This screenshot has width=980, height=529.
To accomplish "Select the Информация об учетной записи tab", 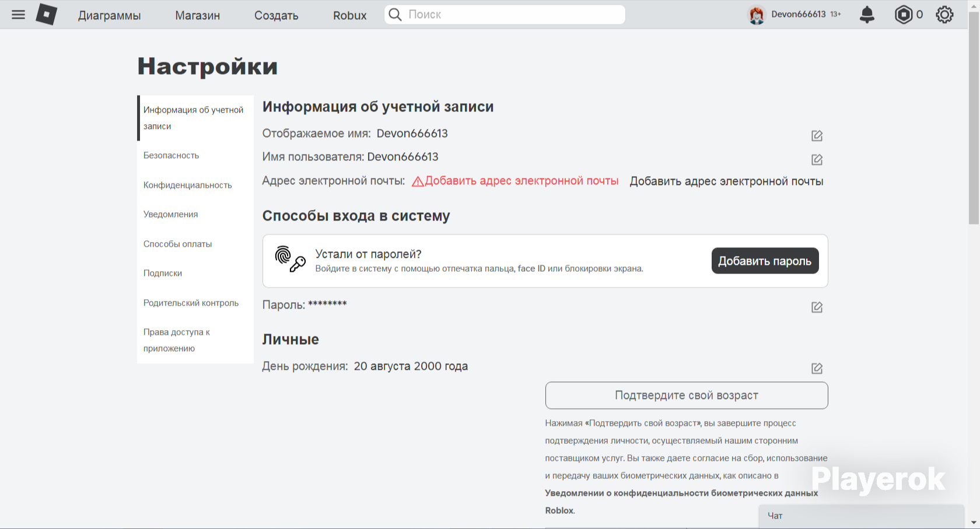I will point(195,118).
